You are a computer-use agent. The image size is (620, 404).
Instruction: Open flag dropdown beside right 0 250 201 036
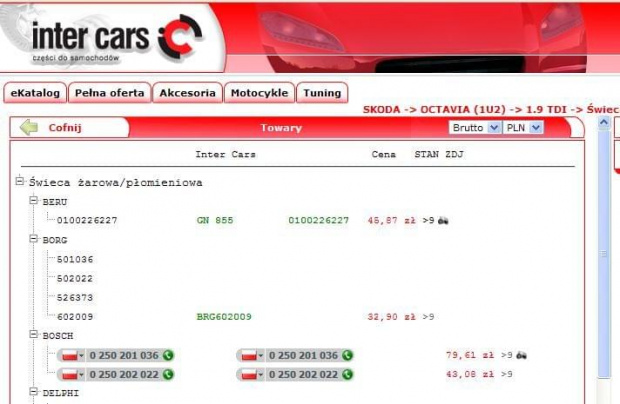pos(252,355)
